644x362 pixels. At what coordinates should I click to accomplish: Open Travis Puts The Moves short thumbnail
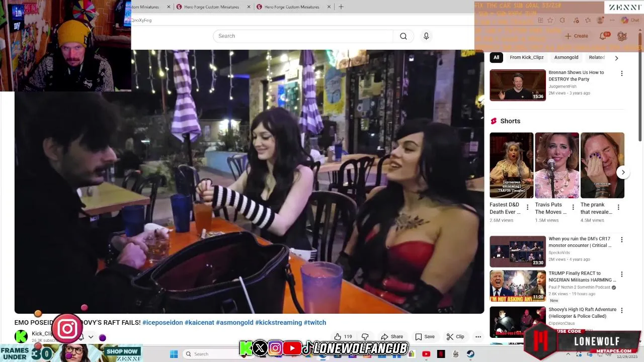(x=556, y=165)
